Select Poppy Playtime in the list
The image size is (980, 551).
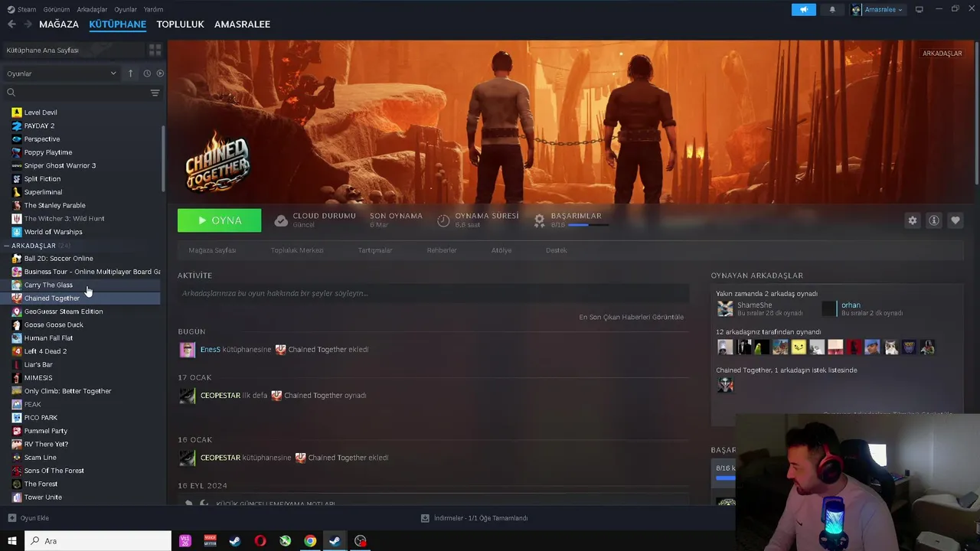47,152
